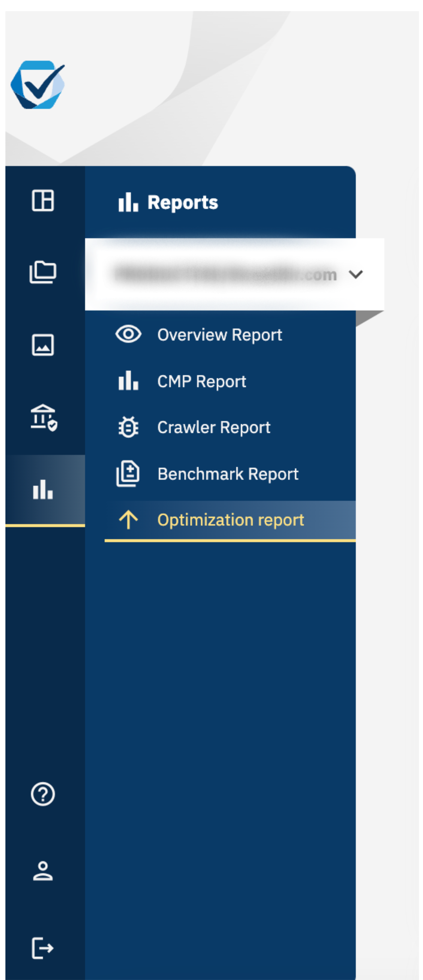Click the up arrow icon beside Optimization report
Screen dimensions: 423x980
(x=128, y=519)
